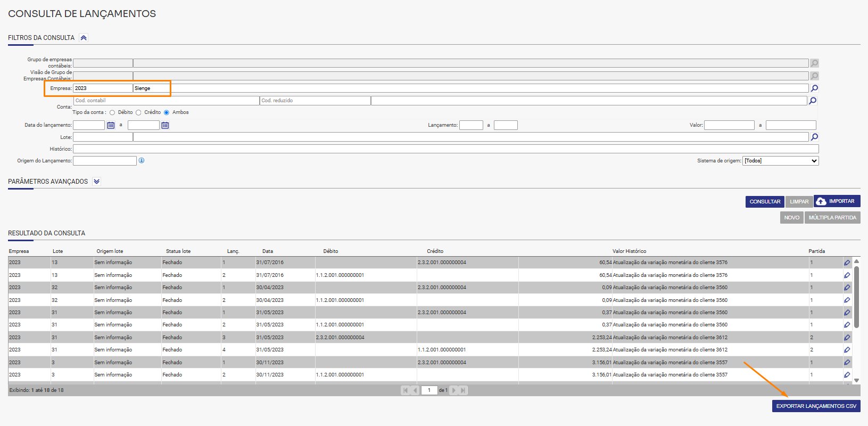Screen dimensions: 868x426
Task: Click results scrollbar down arrow
Action: click(x=856, y=380)
